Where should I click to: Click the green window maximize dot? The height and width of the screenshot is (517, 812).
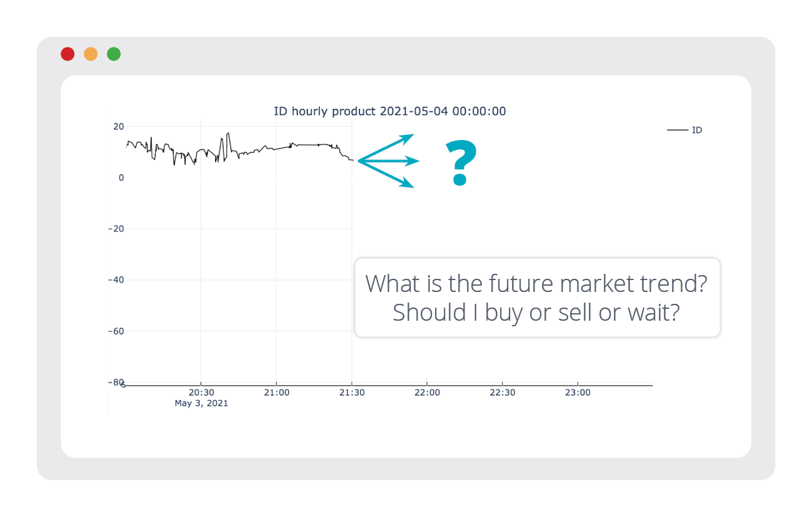[114, 54]
